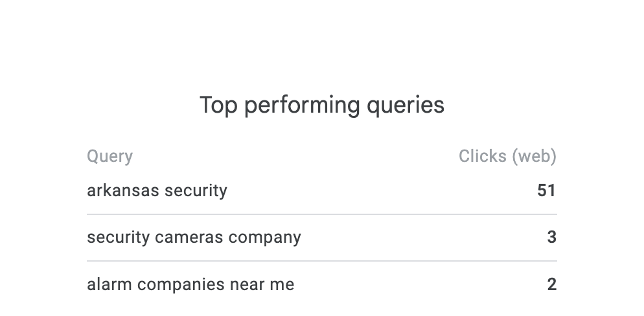Click the click count of 3

tap(551, 237)
